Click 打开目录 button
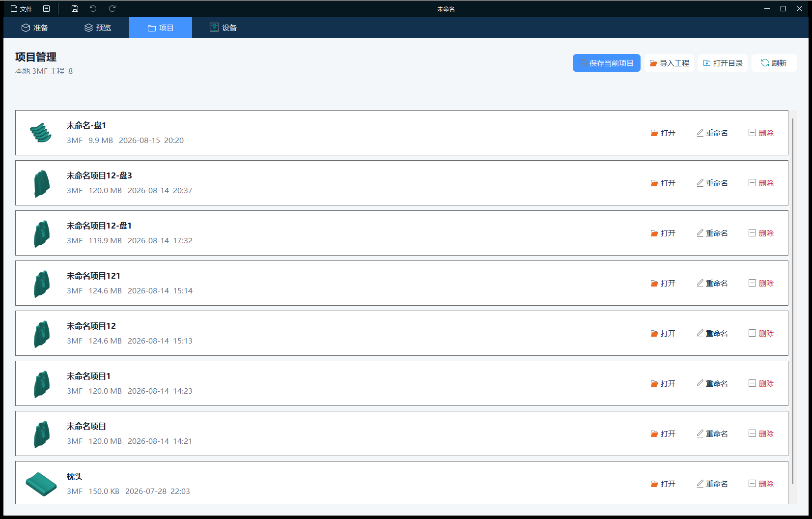 point(723,63)
